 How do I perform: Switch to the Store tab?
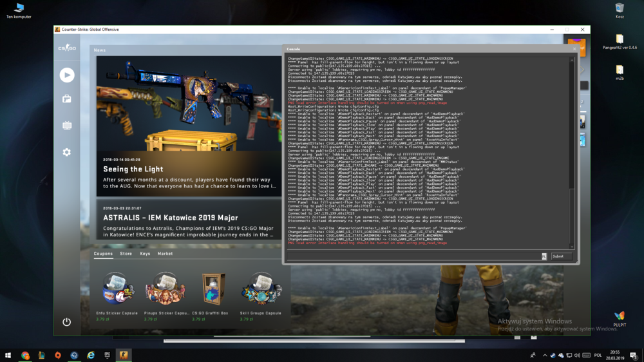(x=126, y=254)
